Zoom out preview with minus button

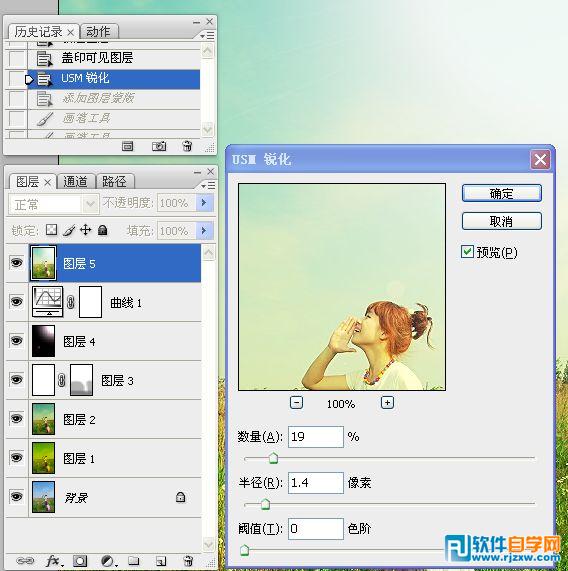tap(296, 403)
